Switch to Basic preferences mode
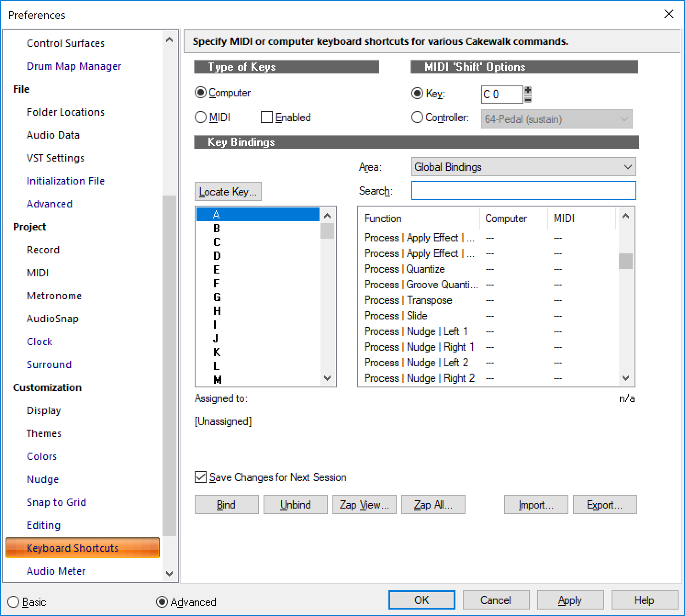The height and width of the screenshot is (616, 685). 14,602
